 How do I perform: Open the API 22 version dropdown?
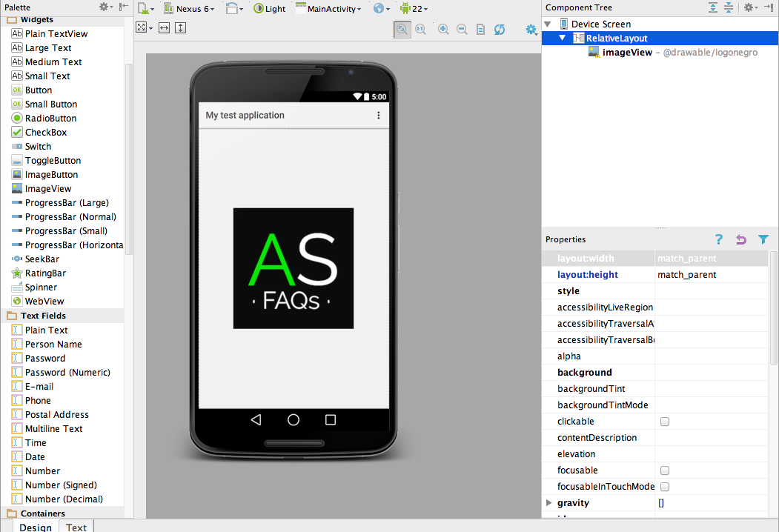[414, 8]
